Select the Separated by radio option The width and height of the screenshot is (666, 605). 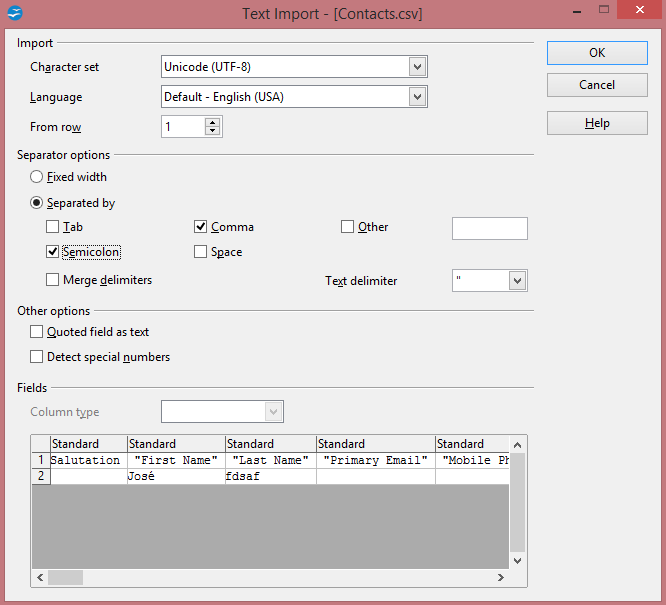point(37,203)
